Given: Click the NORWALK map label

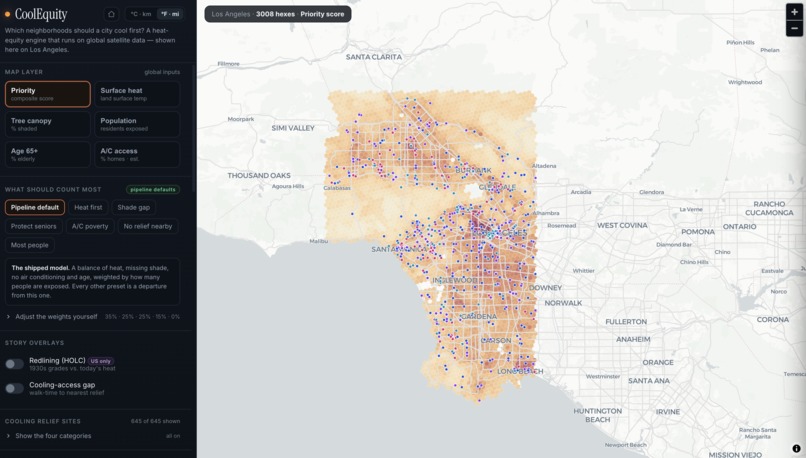Looking at the screenshot, I should [x=563, y=303].
